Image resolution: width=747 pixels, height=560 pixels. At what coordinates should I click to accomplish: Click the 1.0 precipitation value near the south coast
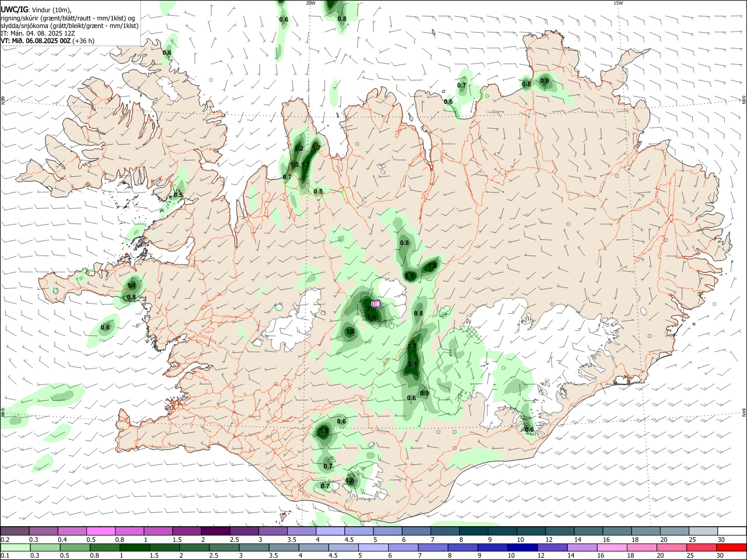(x=350, y=481)
